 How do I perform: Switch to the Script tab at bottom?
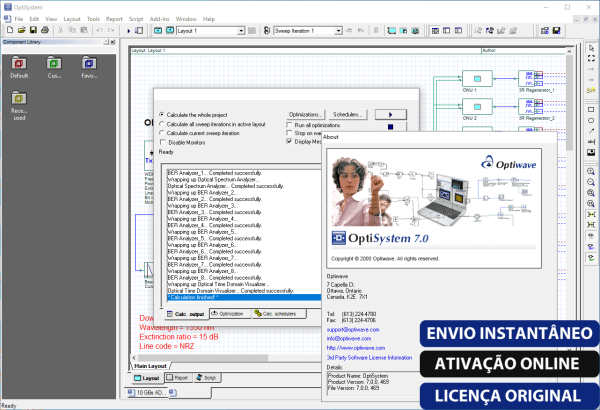(207, 378)
